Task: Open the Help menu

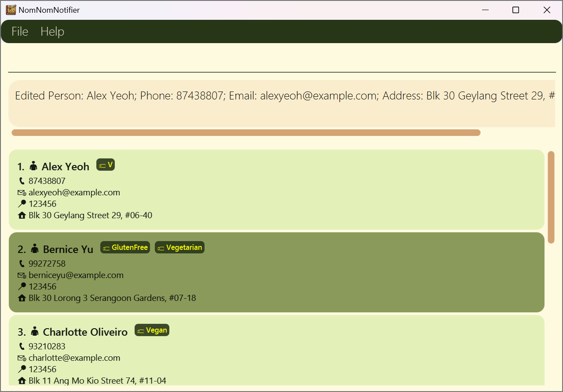Action: click(52, 32)
